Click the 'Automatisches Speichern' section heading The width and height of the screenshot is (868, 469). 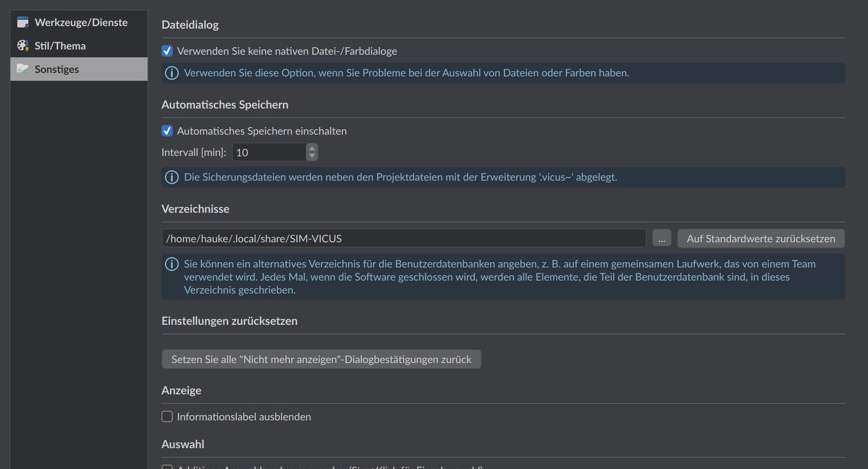tap(224, 104)
